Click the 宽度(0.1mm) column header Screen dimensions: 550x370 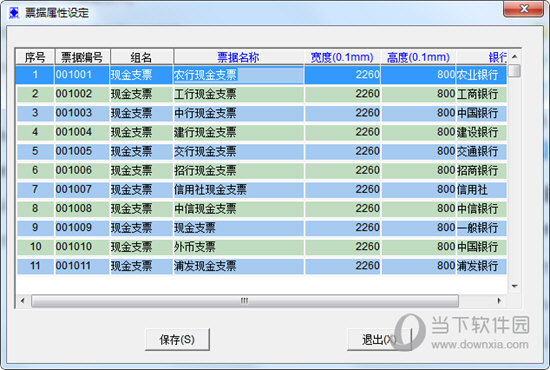coord(342,57)
